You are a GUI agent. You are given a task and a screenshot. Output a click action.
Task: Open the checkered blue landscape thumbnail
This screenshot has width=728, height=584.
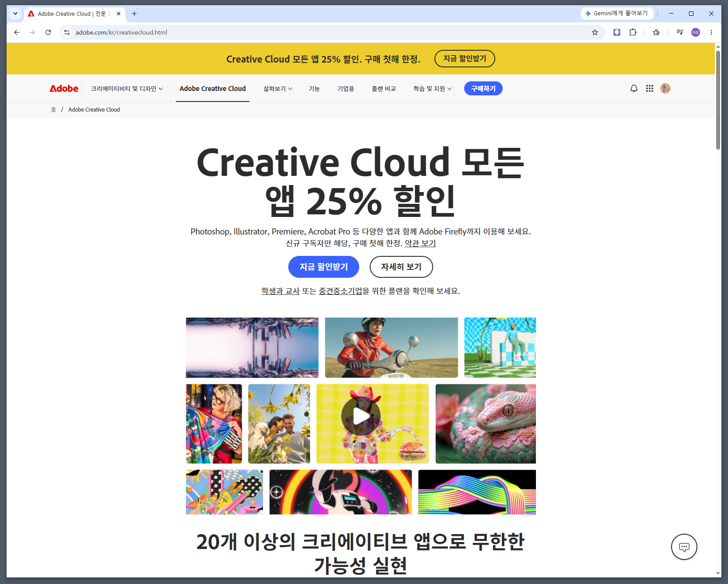click(500, 348)
